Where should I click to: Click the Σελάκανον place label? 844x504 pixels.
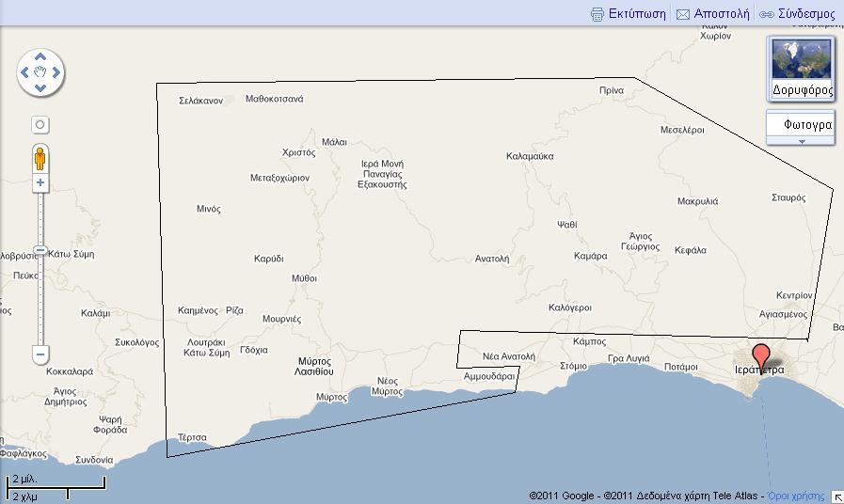(200, 101)
